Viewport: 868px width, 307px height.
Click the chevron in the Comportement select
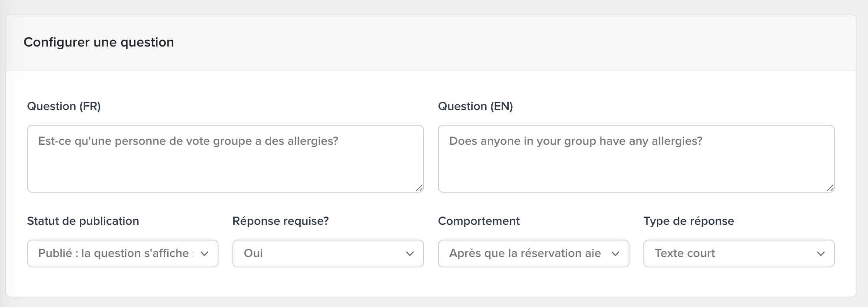pos(615,254)
